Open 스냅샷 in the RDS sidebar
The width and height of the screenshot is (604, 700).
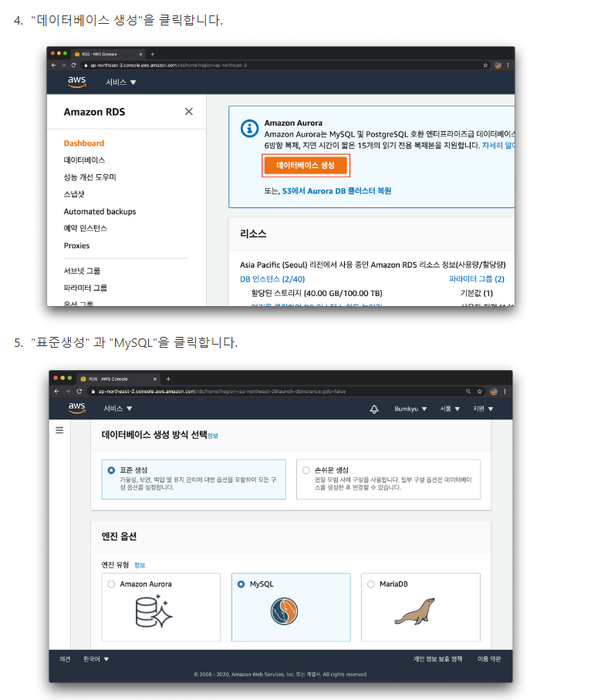pos(74,194)
